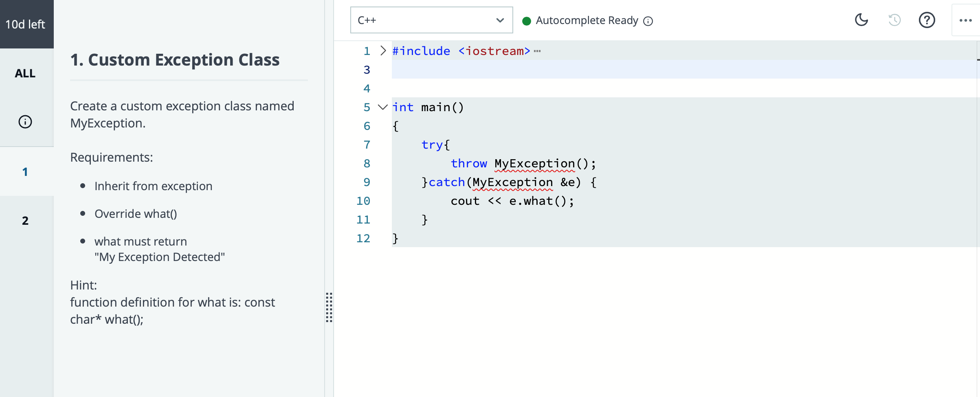Open the help panel
The height and width of the screenshot is (397, 980).
[x=927, y=20]
